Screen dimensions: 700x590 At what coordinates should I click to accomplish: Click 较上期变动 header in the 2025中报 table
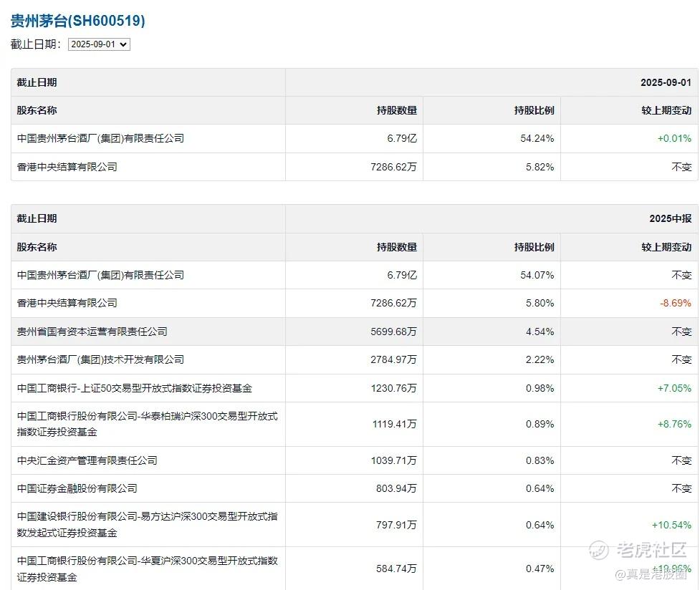(x=666, y=247)
